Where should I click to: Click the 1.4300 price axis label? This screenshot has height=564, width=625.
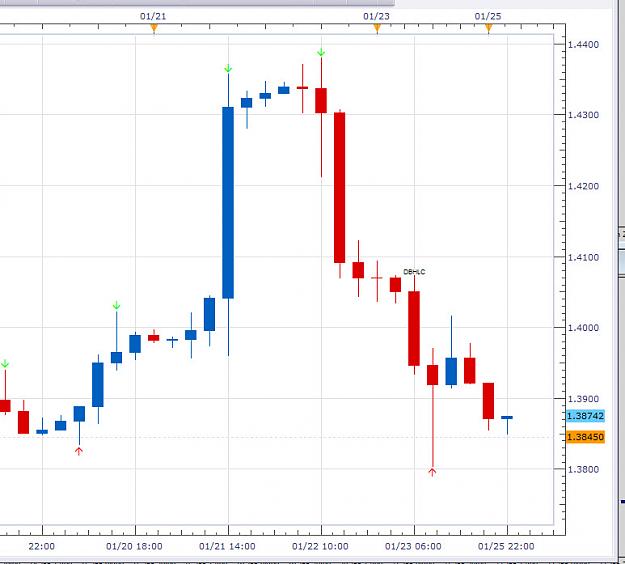click(x=583, y=115)
